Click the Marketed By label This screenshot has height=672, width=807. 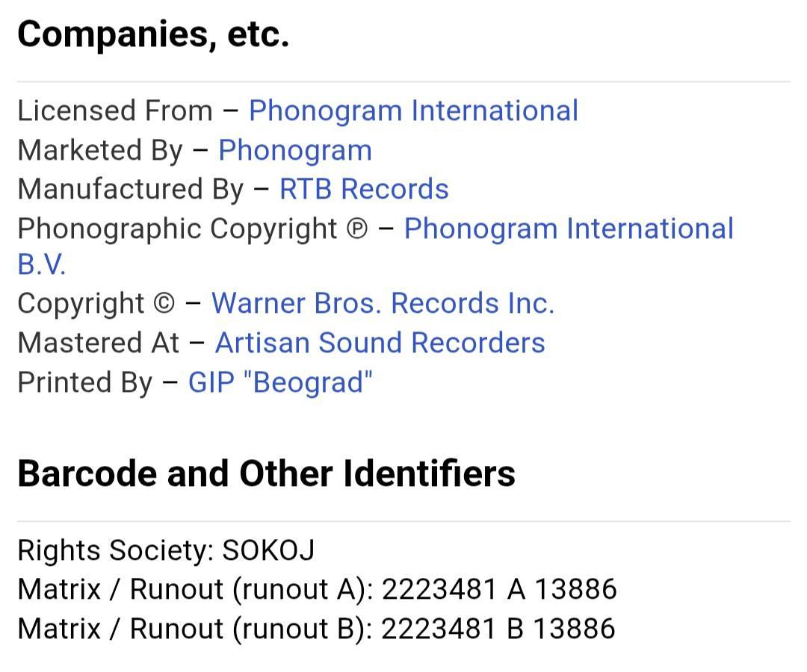point(100,150)
